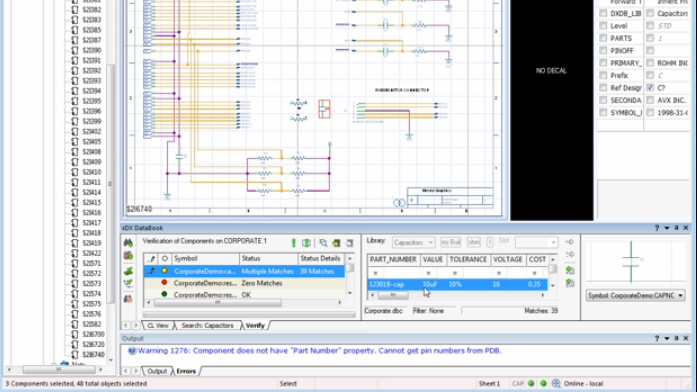This screenshot has width=697, height=392.
Task: Click the green exclamation verify icon
Action: pos(293,243)
